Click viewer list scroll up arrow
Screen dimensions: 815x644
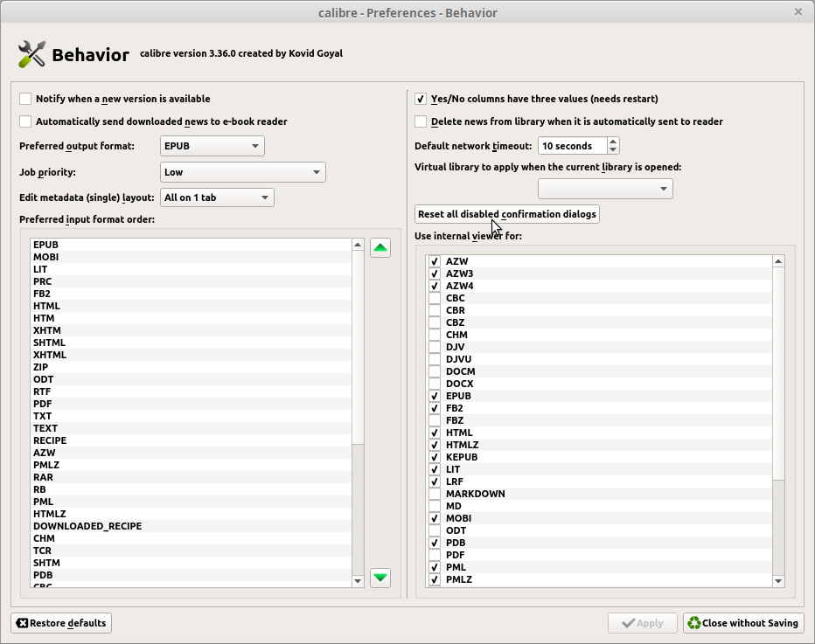tap(778, 261)
